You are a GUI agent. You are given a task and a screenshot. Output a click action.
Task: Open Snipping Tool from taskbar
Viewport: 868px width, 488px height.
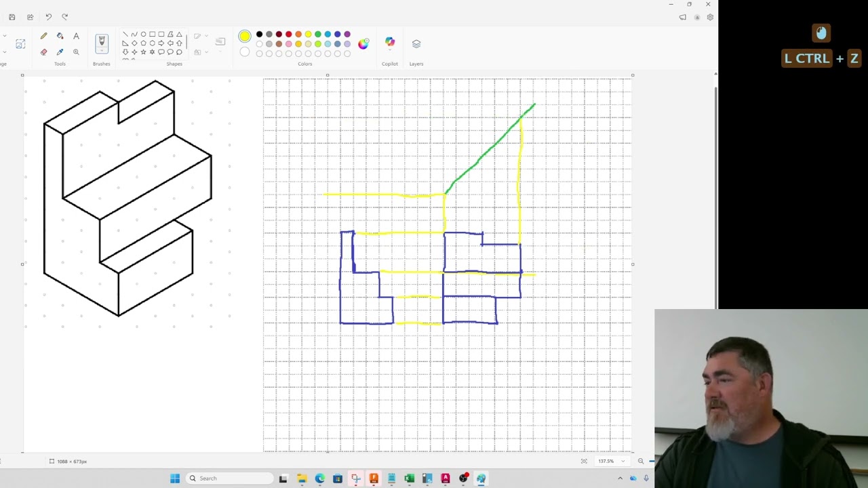click(x=355, y=479)
